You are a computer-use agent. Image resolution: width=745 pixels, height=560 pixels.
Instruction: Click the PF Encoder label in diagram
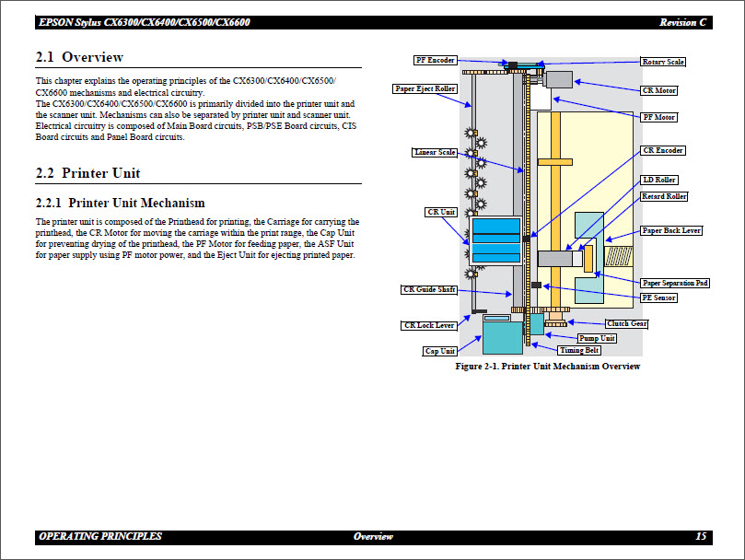435,61
